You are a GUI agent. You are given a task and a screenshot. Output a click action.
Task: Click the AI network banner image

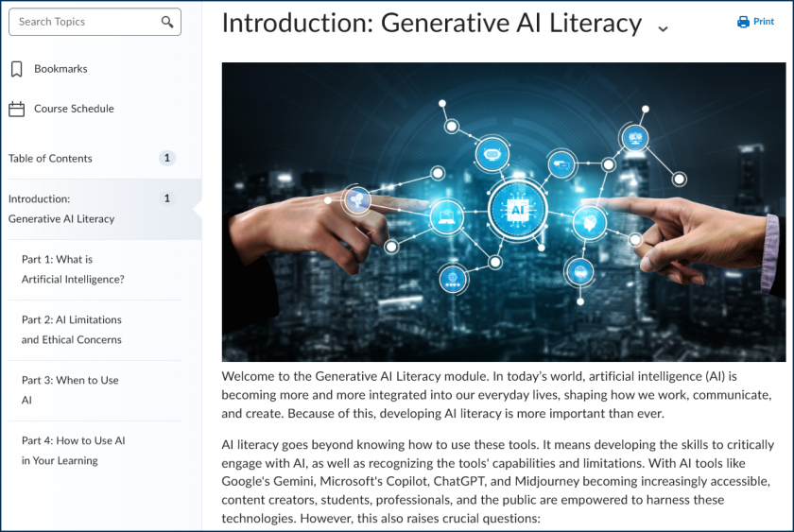coord(503,212)
